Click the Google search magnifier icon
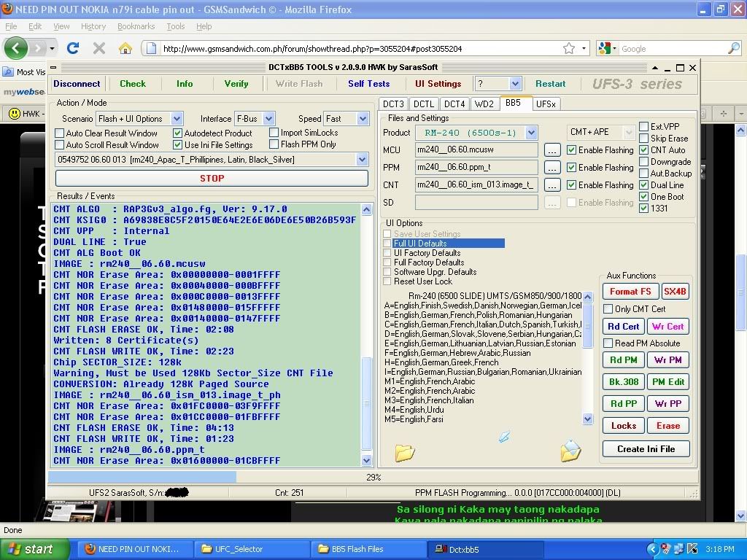 (x=734, y=48)
